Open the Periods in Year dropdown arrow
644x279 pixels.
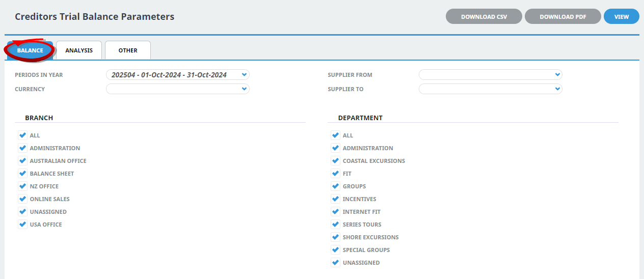(245, 75)
